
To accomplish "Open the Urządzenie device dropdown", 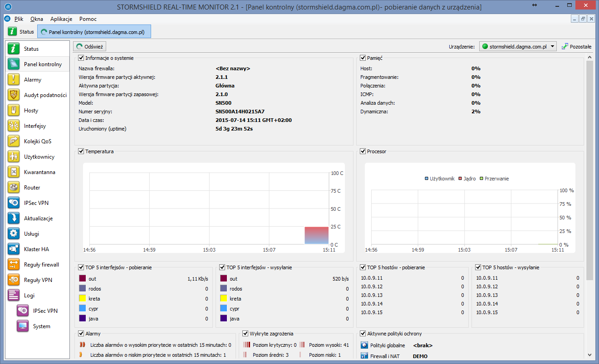I will coord(518,46).
